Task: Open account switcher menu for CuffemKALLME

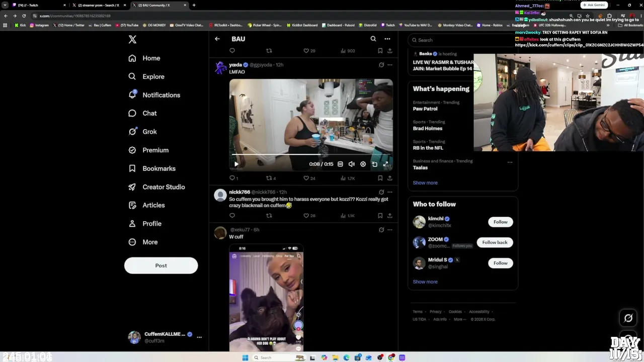Action: [x=199, y=337]
